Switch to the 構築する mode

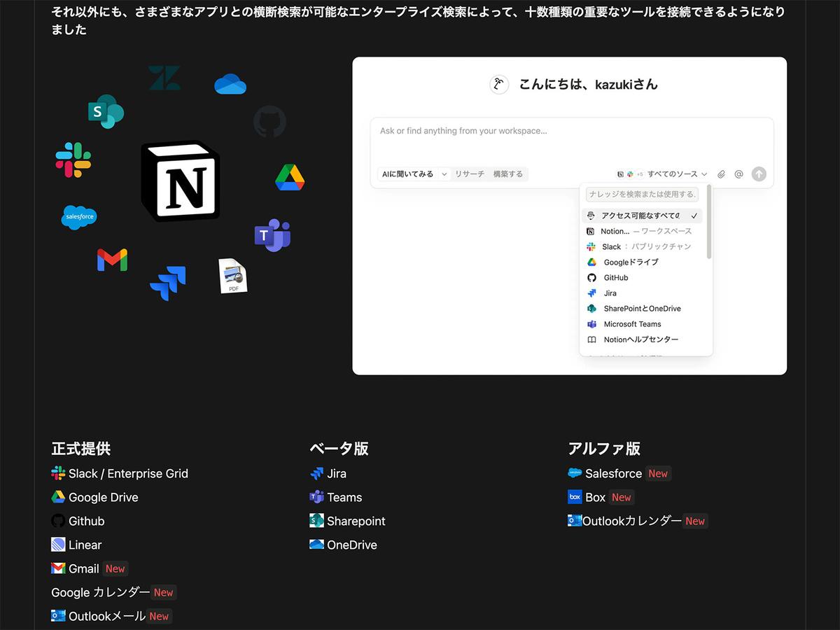[508, 174]
